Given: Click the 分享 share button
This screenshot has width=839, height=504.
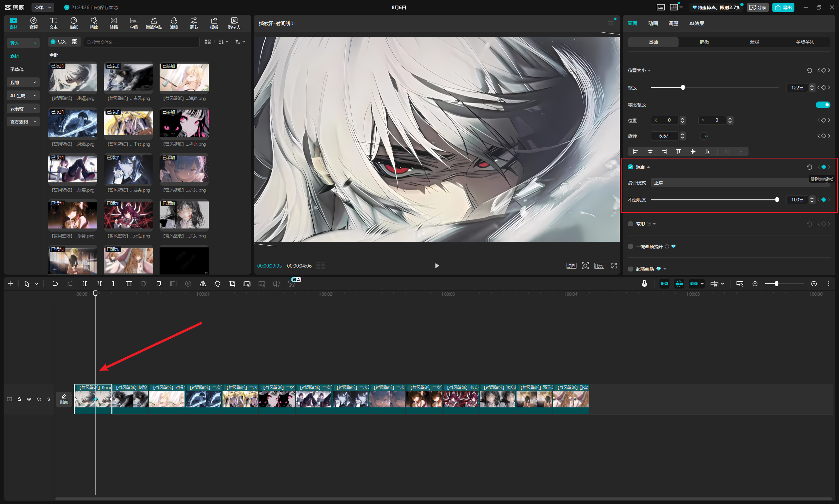Looking at the screenshot, I should [757, 7].
